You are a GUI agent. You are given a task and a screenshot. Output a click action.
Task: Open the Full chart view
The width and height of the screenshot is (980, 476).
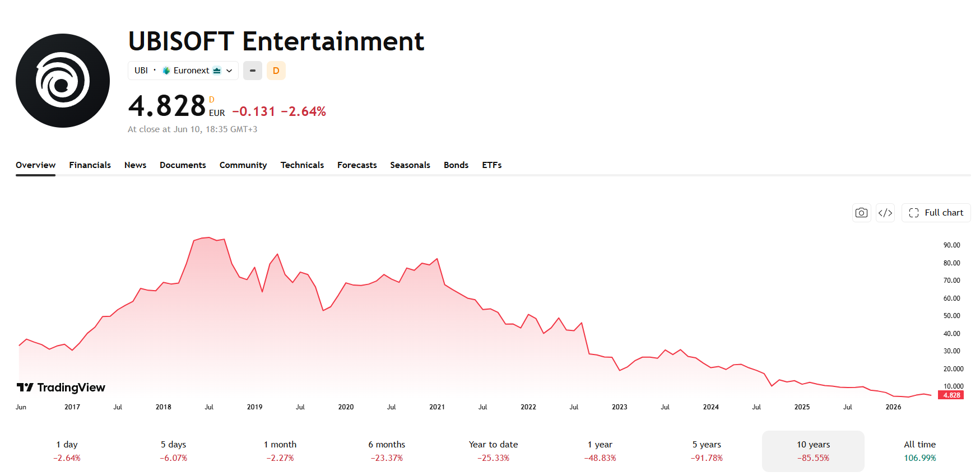[936, 213]
